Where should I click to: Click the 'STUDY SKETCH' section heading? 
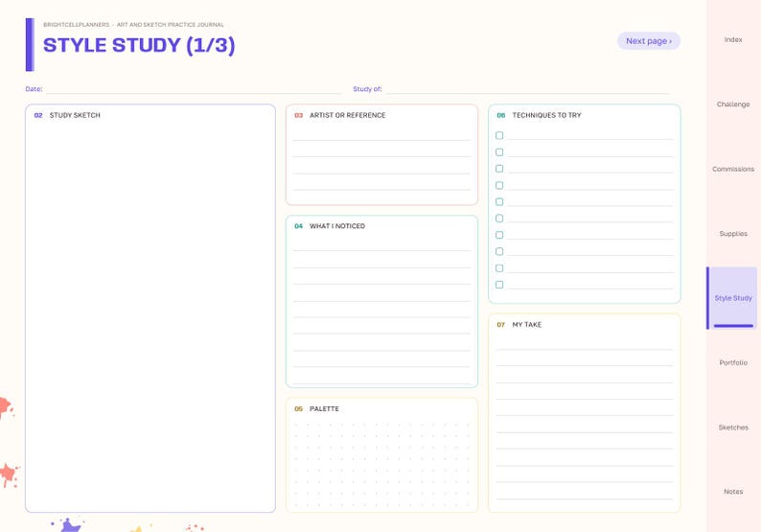pyautogui.click(x=75, y=115)
